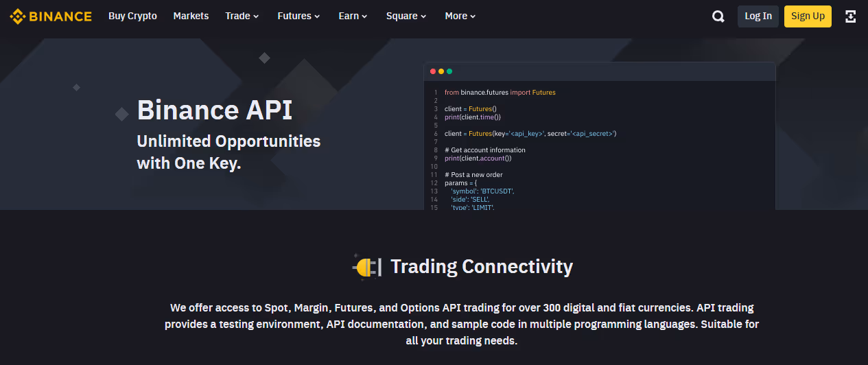The height and width of the screenshot is (365, 868).
Task: Click the Binance logo
Action: (51, 16)
